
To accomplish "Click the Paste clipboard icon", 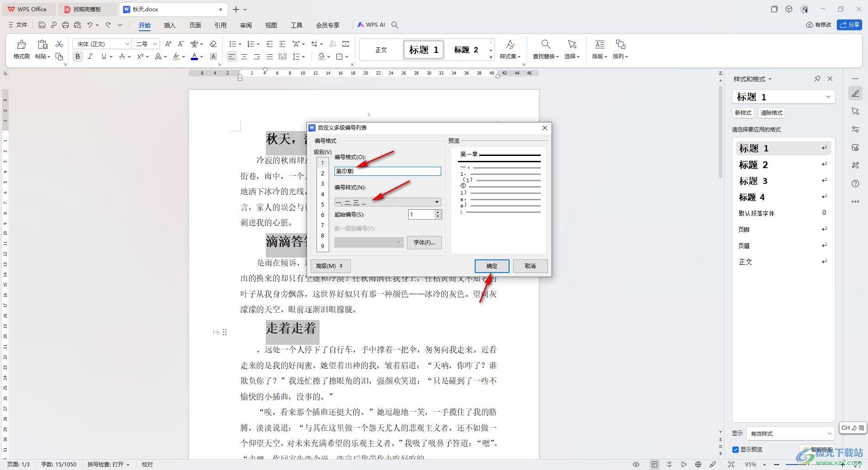I will coord(42,44).
